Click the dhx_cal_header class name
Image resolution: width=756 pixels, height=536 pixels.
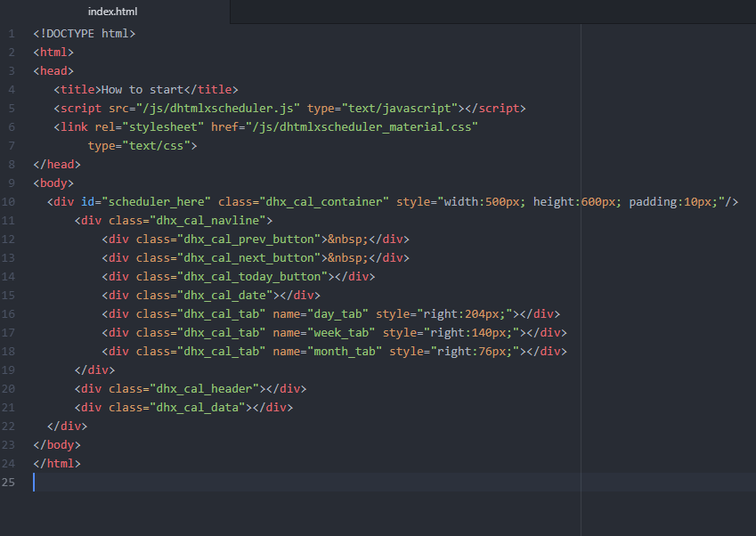(x=205, y=388)
